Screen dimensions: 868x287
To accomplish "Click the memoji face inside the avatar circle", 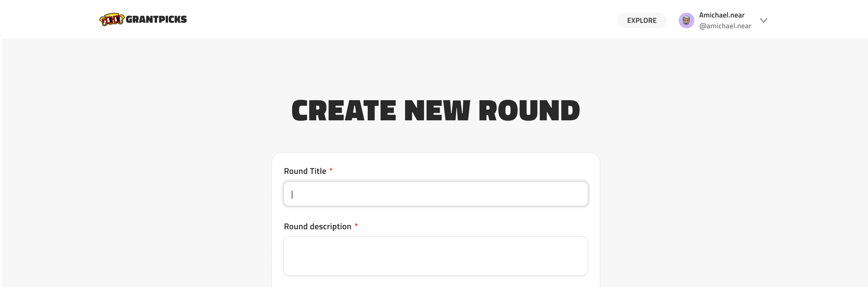I will point(686,20).
